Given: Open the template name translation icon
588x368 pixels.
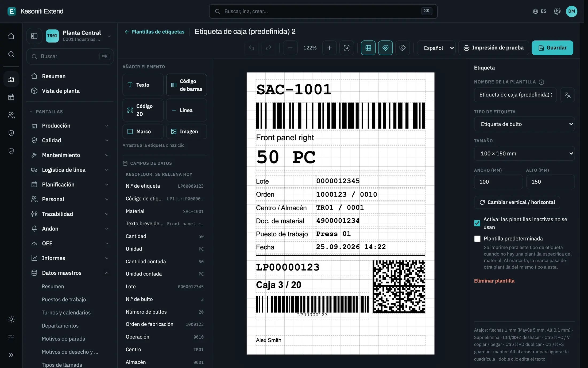Looking at the screenshot, I should pos(567,95).
